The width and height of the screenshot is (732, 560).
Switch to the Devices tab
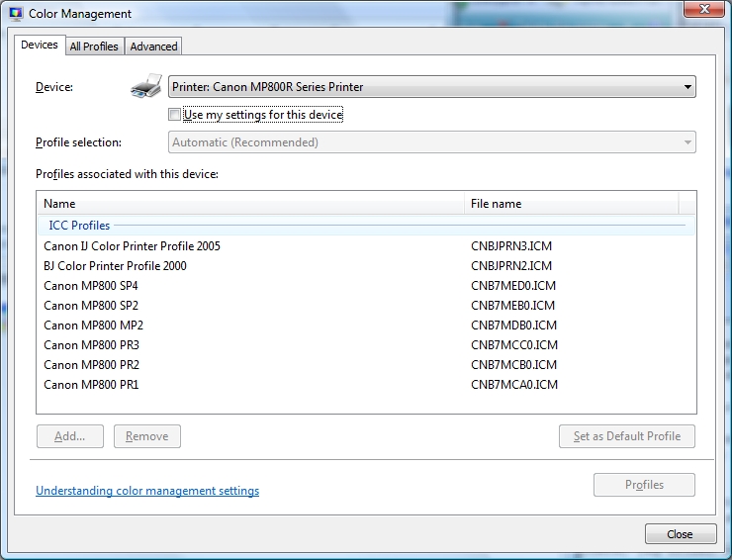pyautogui.click(x=40, y=45)
